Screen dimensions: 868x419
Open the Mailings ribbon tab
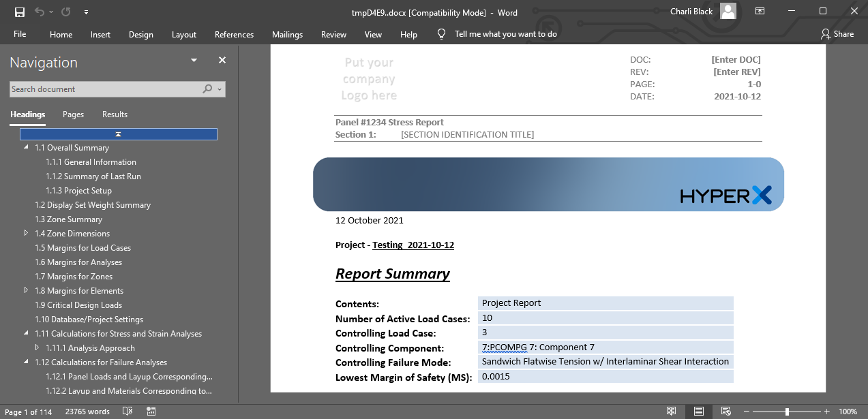(x=287, y=34)
